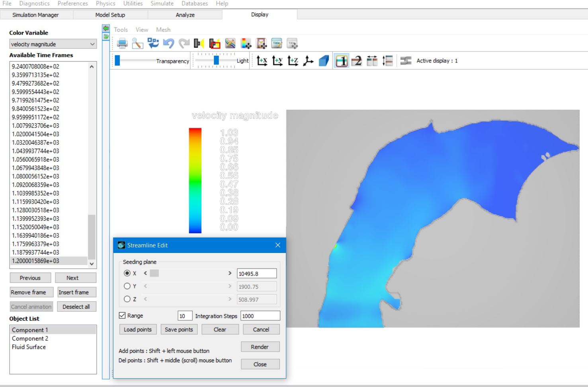Select the Y seeding plane radio button
This screenshot has height=387, width=588.
(x=127, y=286)
